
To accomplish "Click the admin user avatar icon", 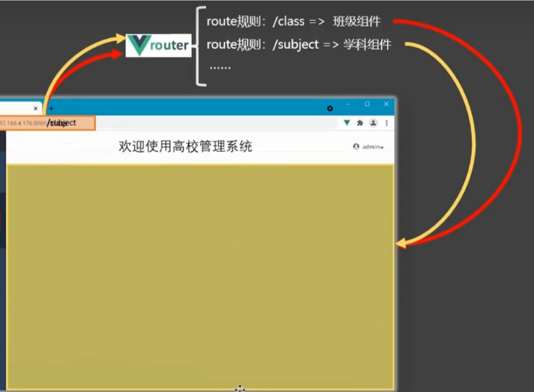I will pos(356,147).
